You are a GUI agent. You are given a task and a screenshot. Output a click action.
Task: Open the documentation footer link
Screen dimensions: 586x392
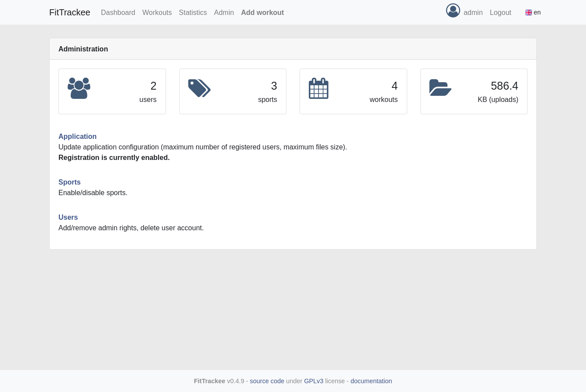coord(371,381)
